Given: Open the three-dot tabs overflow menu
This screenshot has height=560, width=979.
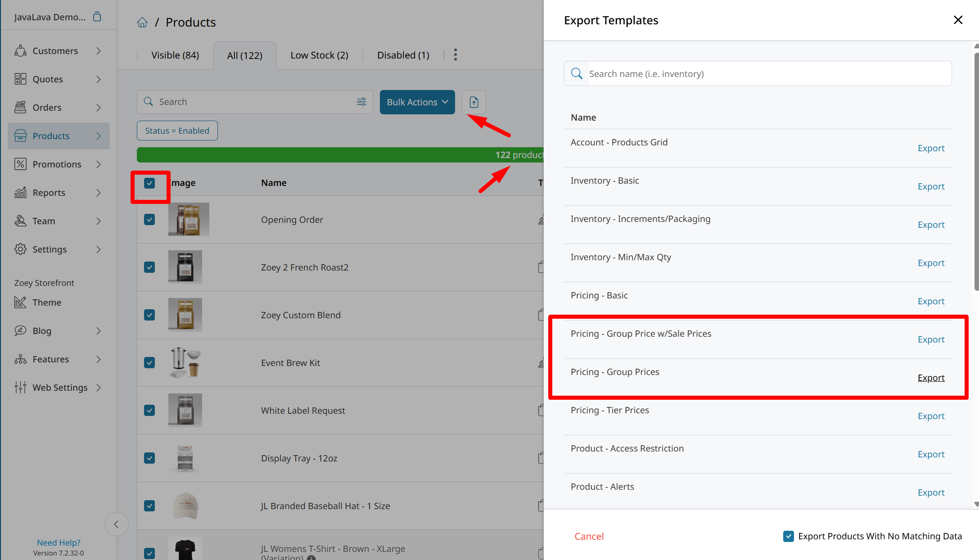Looking at the screenshot, I should point(456,55).
